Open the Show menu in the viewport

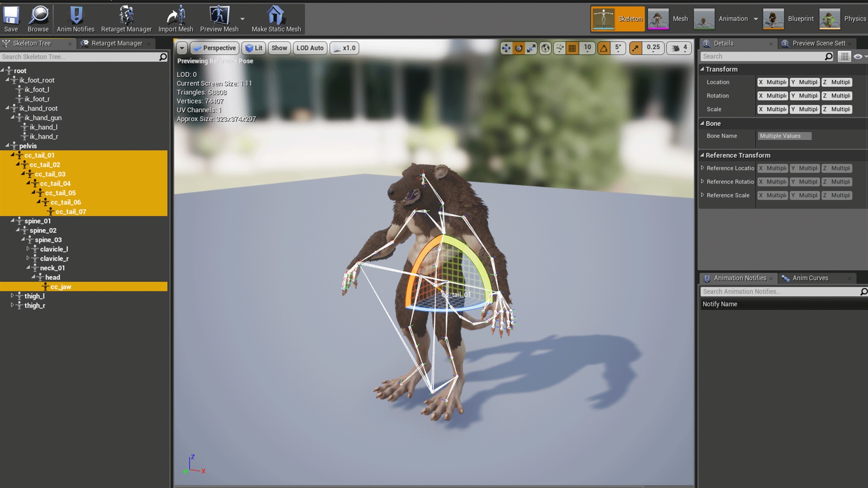click(x=279, y=48)
